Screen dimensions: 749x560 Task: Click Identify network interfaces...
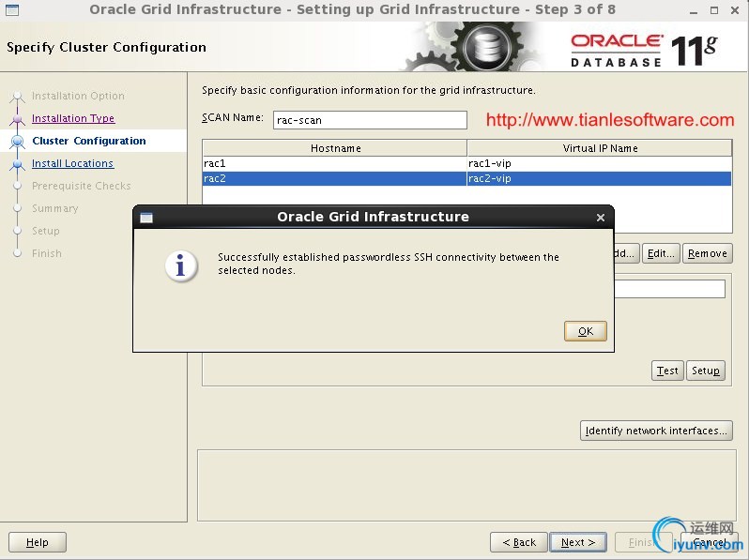pos(656,431)
